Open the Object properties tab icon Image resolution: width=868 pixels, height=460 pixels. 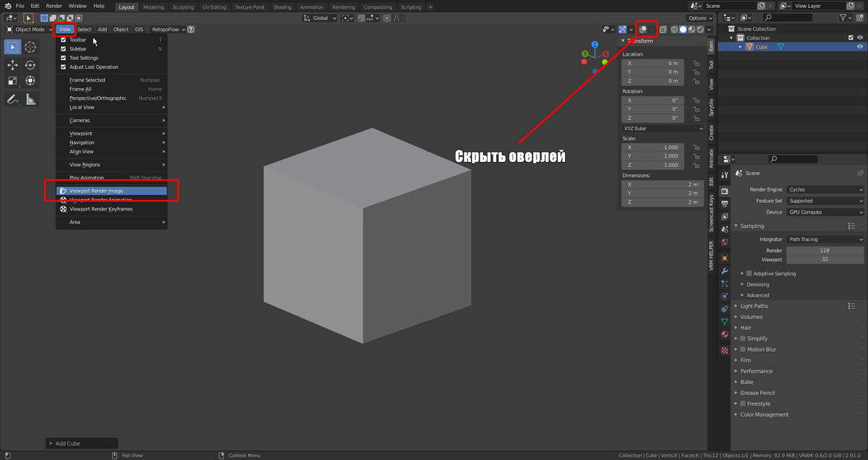[725, 257]
